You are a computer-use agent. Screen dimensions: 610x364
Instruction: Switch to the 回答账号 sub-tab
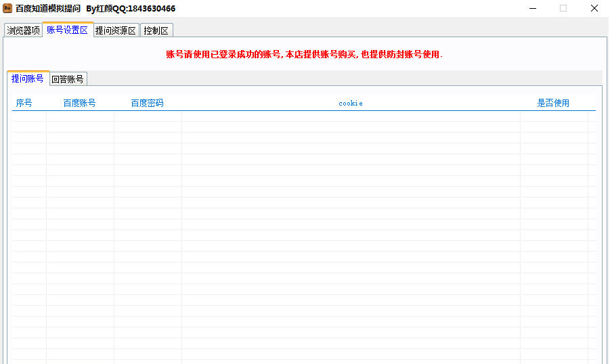click(68, 79)
